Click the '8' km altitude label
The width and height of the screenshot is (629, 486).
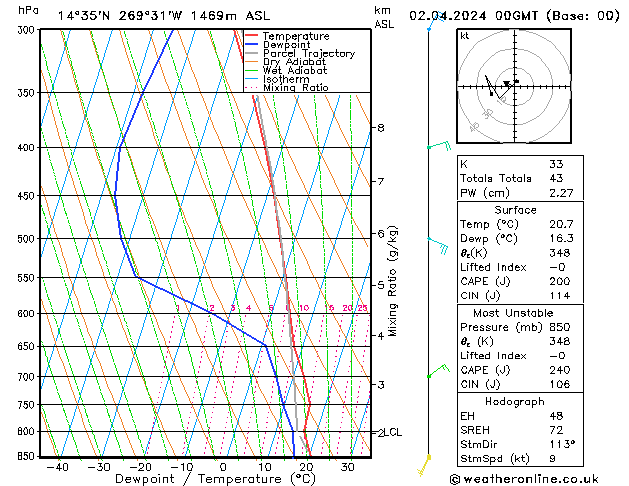tap(381, 128)
